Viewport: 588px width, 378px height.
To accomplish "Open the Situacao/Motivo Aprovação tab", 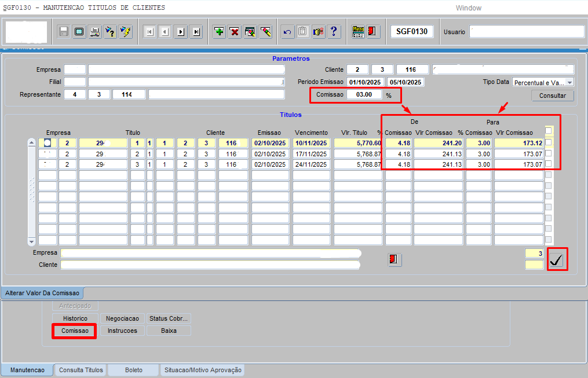I will 203,370.
